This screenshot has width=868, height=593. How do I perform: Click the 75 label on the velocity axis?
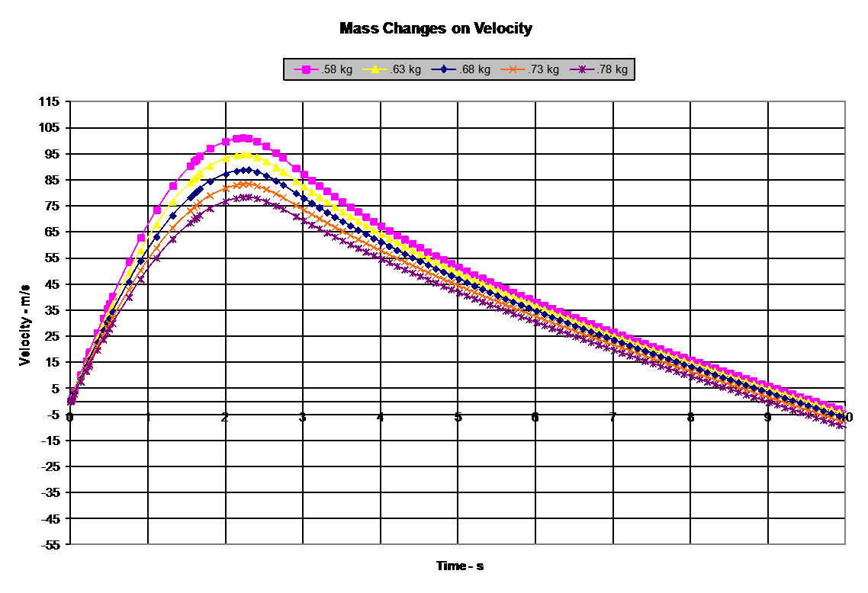pos(51,206)
